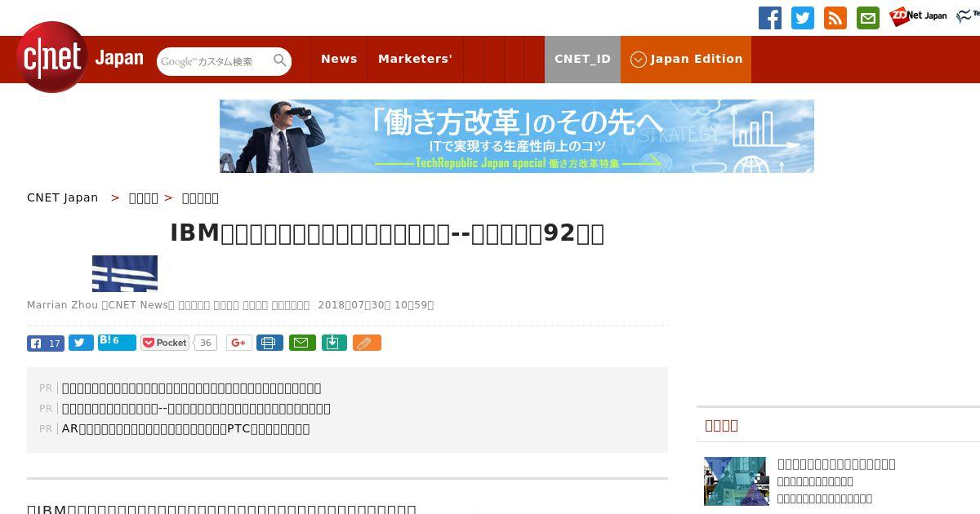Image resolution: width=980 pixels, height=514 pixels.
Task: Tweet the article via Twitter share button
Action: 81,343
